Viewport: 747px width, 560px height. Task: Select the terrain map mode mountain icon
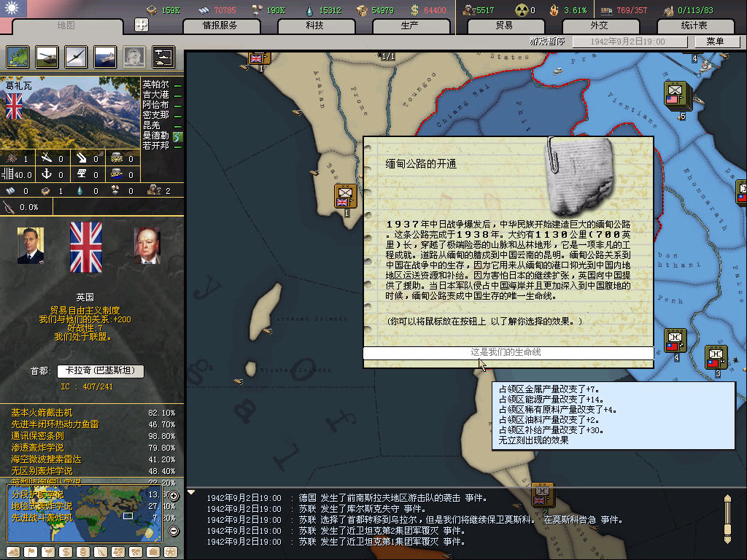13,552
